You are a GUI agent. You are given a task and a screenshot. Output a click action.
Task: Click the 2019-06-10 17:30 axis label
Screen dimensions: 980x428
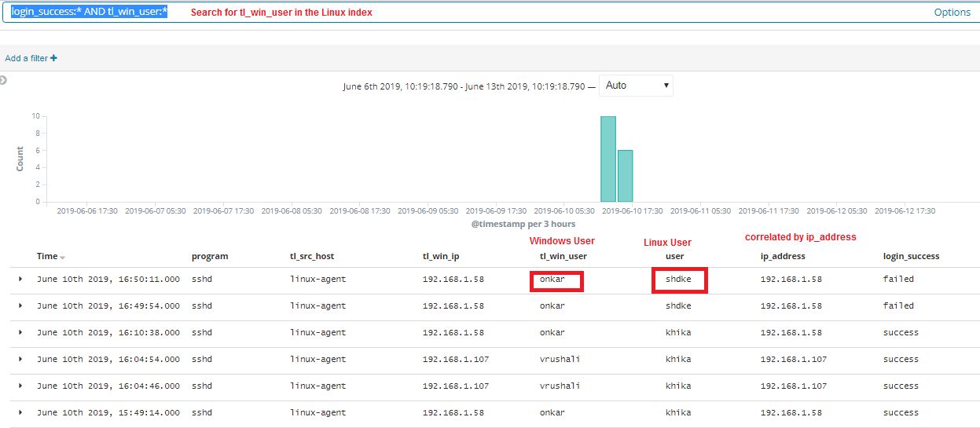[x=632, y=211]
